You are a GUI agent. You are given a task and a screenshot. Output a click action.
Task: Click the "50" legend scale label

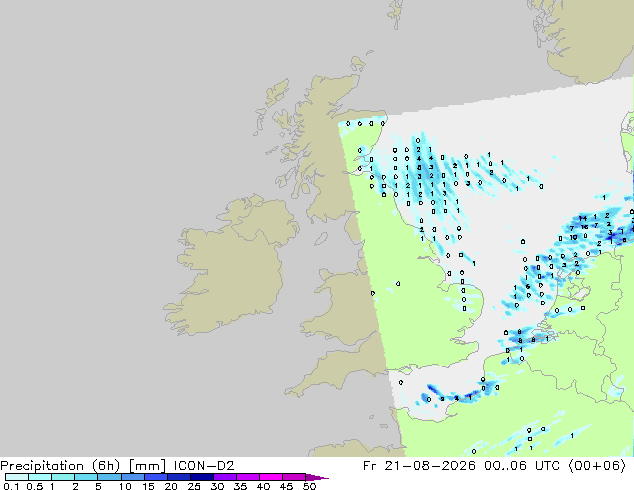point(309,486)
